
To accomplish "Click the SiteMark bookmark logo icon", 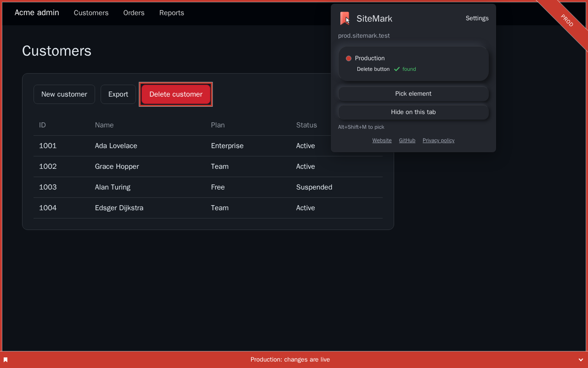I will (x=345, y=18).
